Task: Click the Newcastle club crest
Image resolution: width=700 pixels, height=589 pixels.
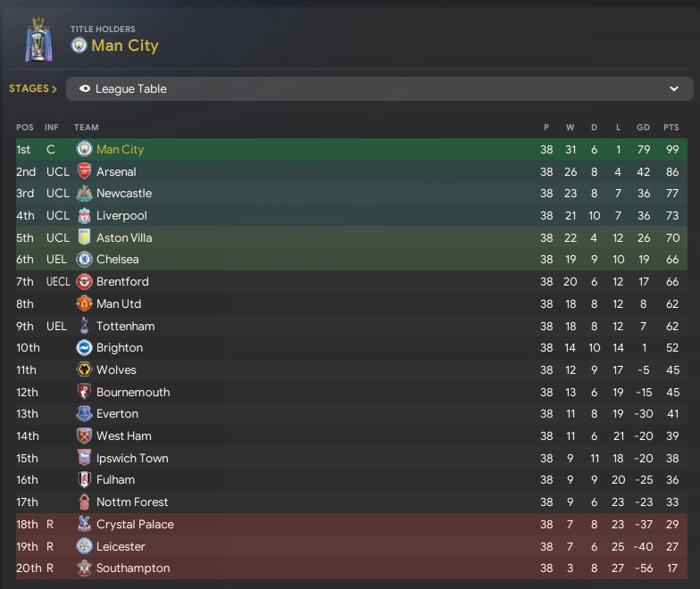Action: [84, 194]
